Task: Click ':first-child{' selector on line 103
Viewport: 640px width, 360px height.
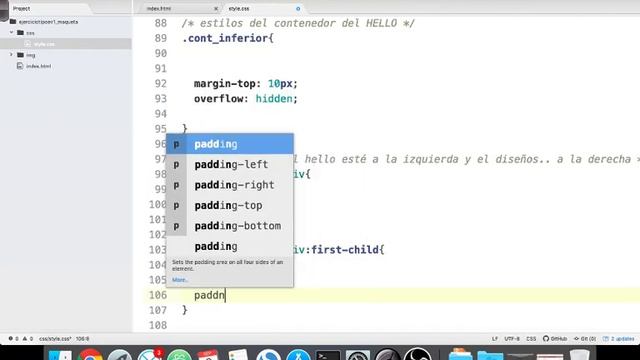Action: point(344,250)
